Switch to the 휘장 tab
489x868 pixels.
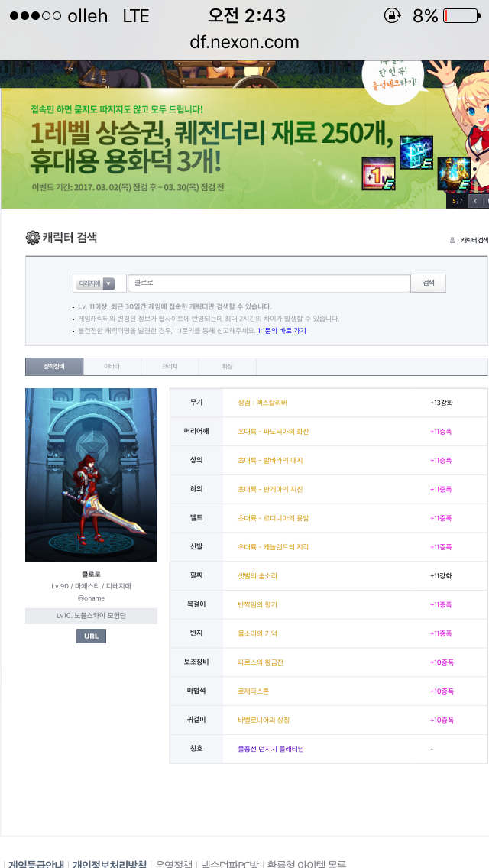click(227, 367)
